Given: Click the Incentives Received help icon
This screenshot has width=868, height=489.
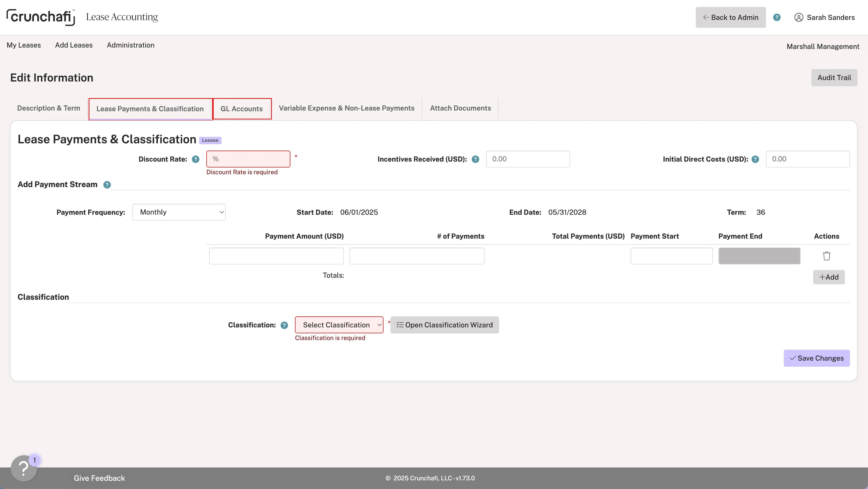Looking at the screenshot, I should point(475,159).
